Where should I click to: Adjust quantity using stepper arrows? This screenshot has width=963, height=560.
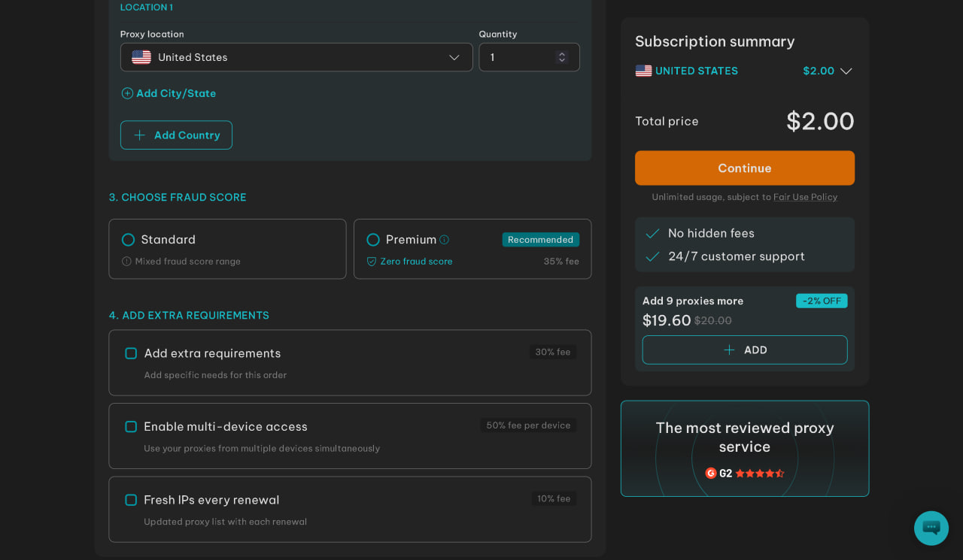(x=561, y=57)
